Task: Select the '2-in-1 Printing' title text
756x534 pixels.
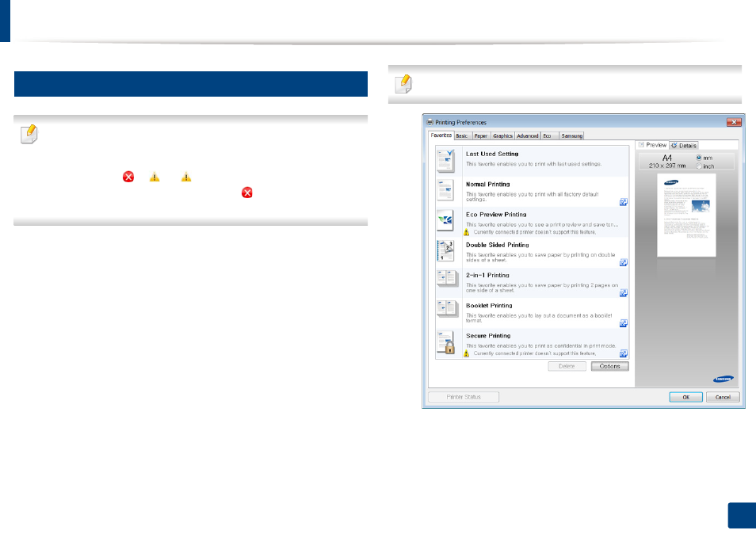Action: pos(487,275)
